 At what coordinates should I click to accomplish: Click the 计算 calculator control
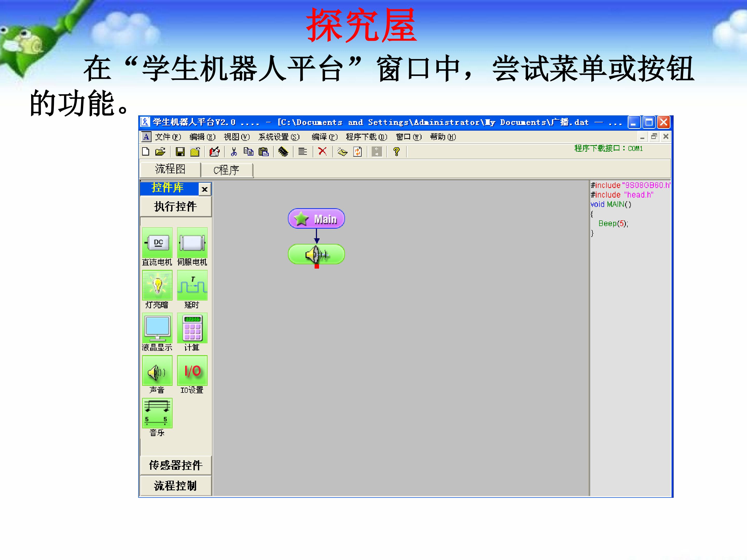[x=192, y=328]
